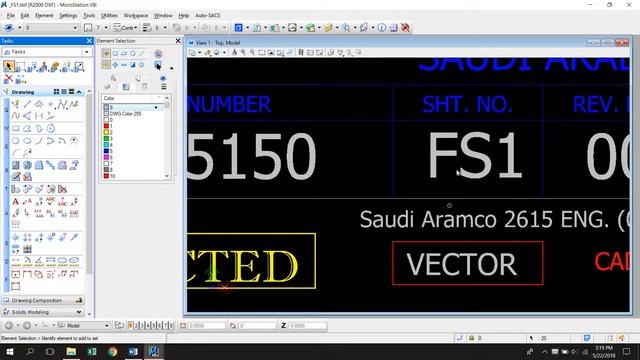
Task: Open the Workspace menu
Action: coord(136,16)
